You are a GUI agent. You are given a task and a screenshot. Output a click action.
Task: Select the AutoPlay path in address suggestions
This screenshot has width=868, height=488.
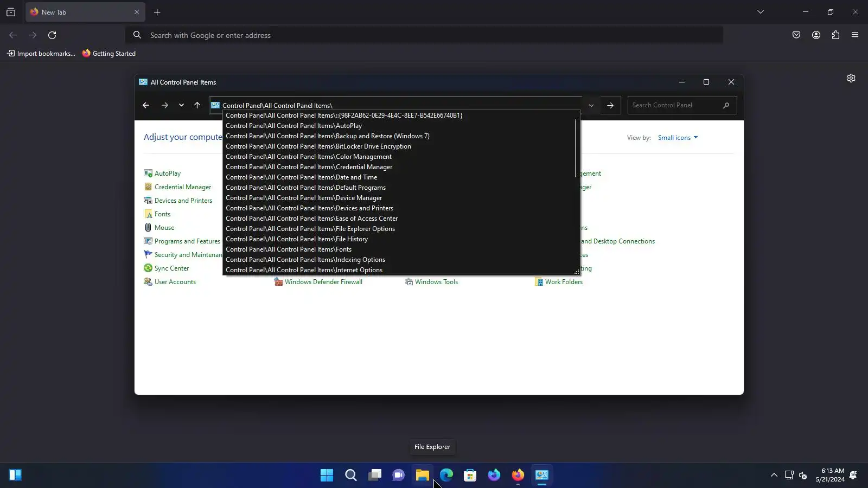point(399,126)
